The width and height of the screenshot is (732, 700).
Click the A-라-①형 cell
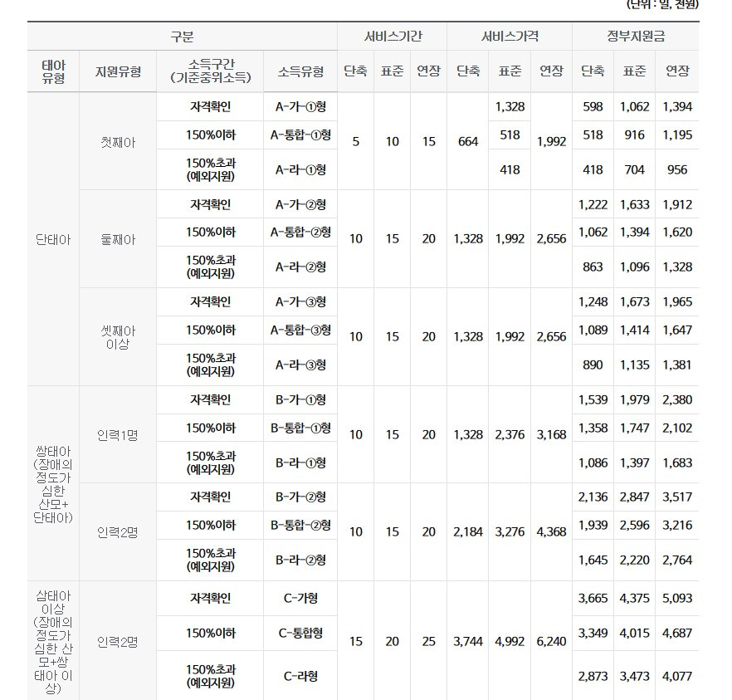click(300, 169)
